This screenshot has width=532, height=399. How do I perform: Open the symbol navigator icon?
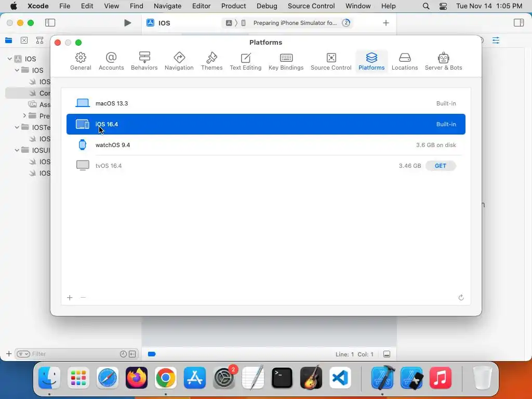coord(39,41)
